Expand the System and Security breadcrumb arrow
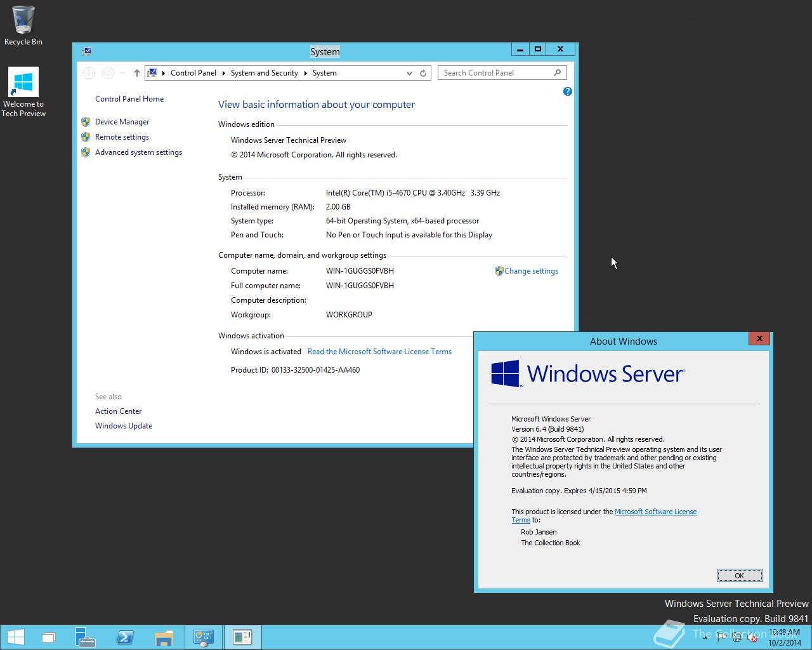The image size is (812, 650). [x=305, y=73]
